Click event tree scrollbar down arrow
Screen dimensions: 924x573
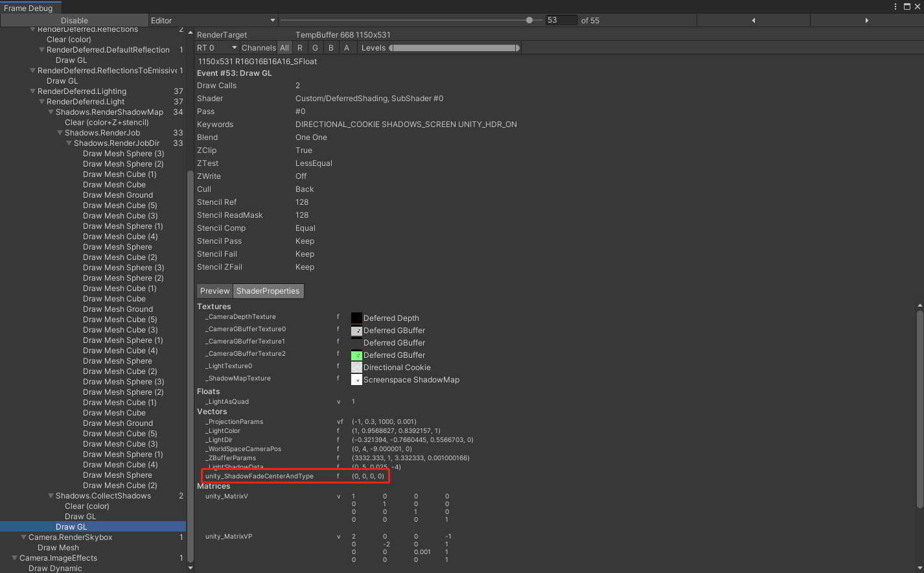pos(191,568)
